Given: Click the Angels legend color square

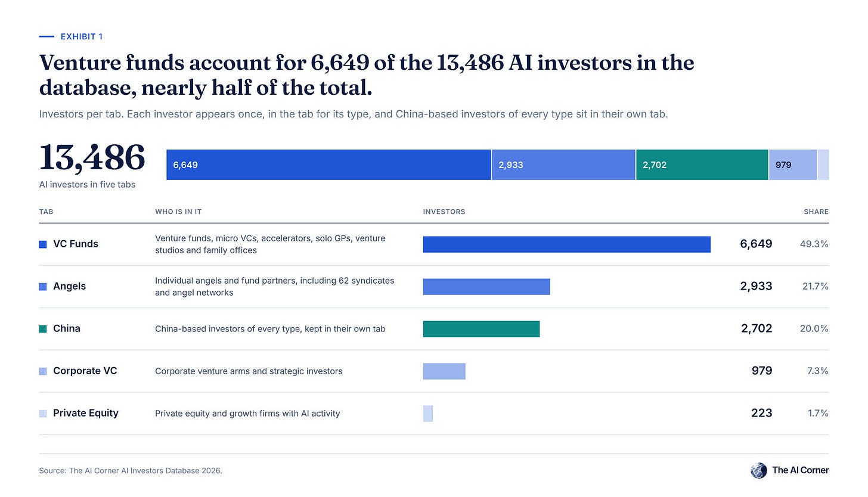Looking at the screenshot, I should coord(43,287).
